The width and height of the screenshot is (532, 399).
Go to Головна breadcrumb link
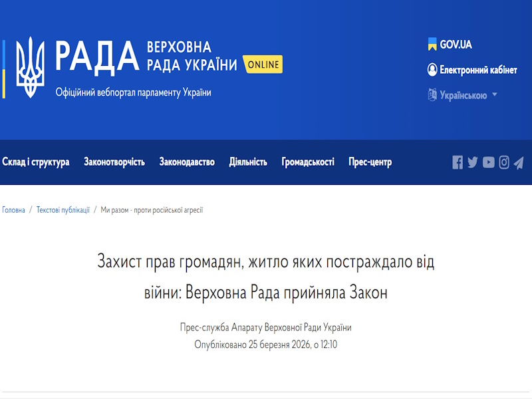[x=13, y=210]
